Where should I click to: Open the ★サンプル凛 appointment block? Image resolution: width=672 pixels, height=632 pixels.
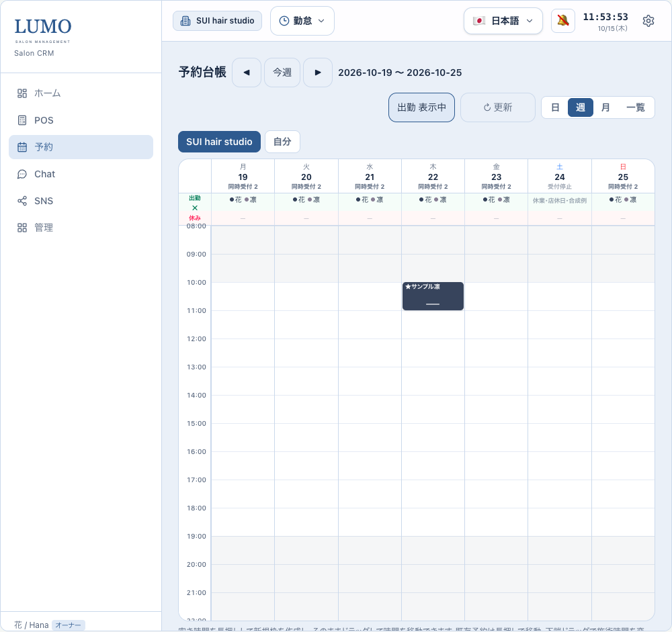coord(433,296)
